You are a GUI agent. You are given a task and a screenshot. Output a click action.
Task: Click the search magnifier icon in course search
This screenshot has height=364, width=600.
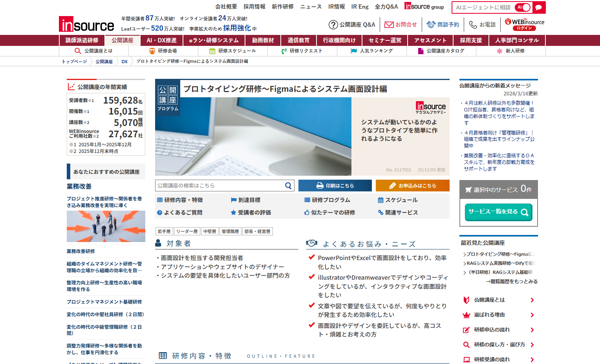(288, 186)
